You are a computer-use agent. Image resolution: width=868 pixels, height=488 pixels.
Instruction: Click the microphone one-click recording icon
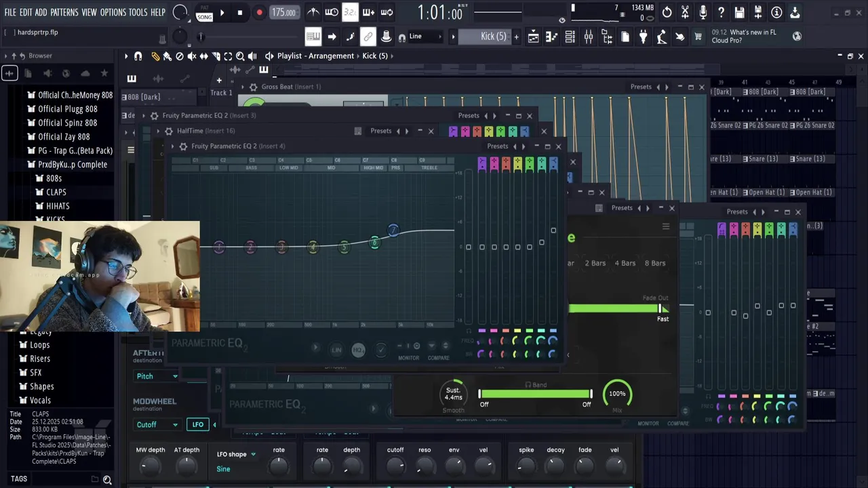pyautogui.click(x=703, y=12)
